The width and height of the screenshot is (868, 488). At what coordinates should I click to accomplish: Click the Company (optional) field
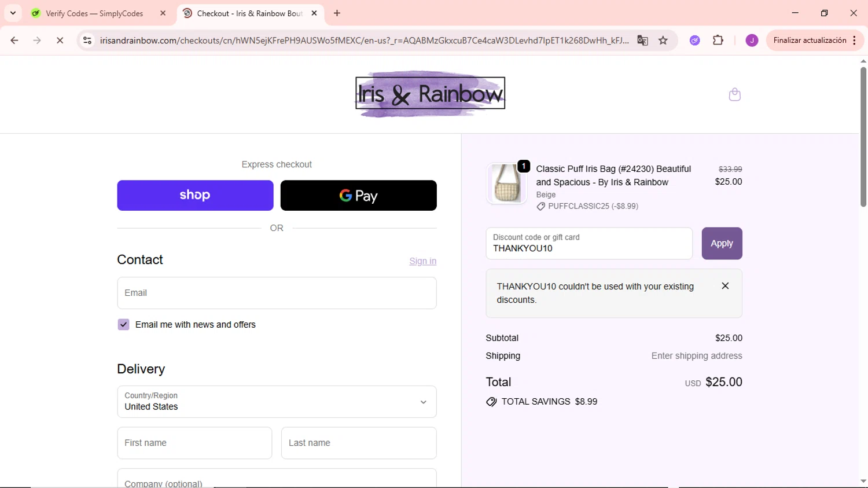(277, 478)
